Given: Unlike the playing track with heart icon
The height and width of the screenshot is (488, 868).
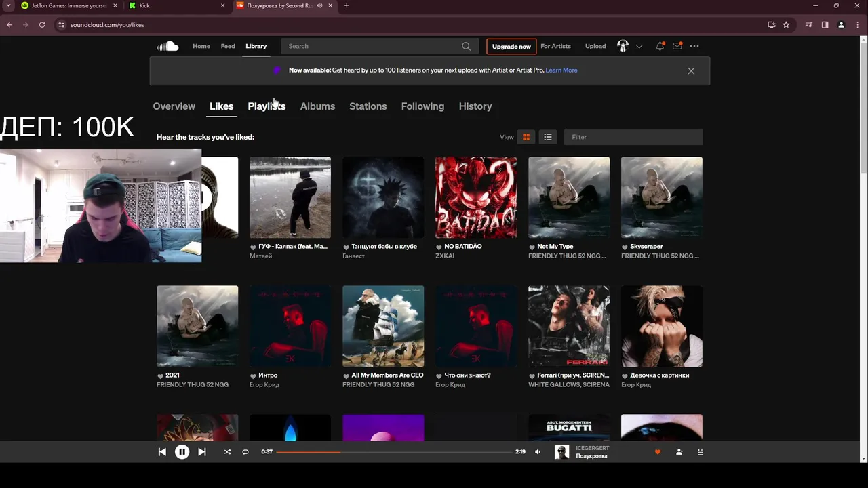Looking at the screenshot, I should [x=657, y=452].
